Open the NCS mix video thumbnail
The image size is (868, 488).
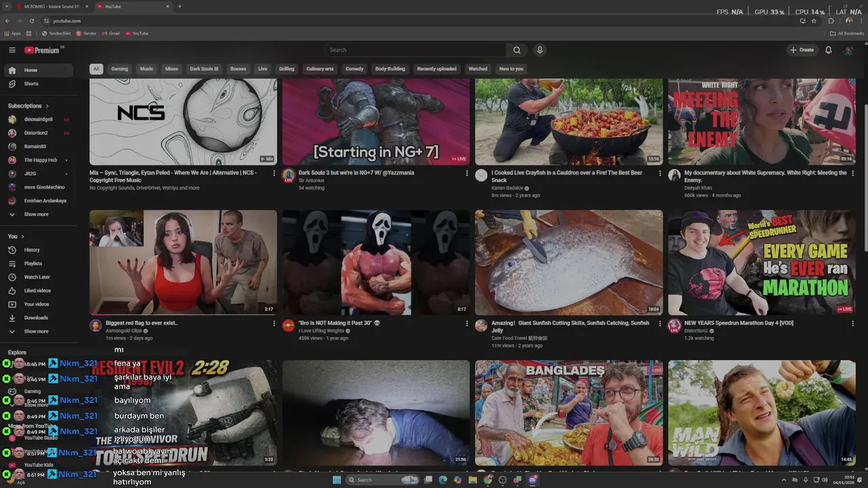point(183,122)
